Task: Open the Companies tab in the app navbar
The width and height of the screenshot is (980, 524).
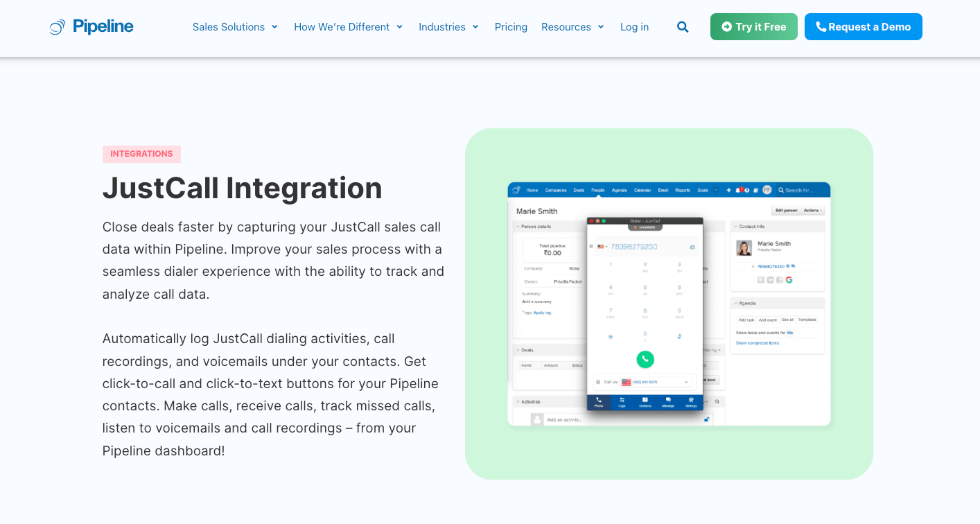Action: point(556,190)
